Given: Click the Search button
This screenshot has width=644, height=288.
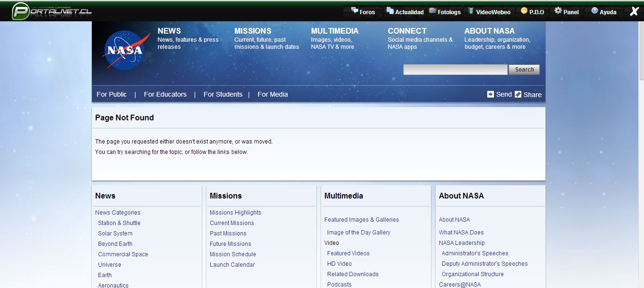Looking at the screenshot, I should (x=524, y=70).
